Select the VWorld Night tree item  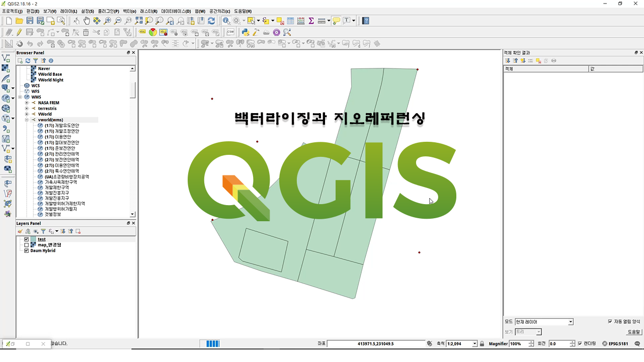[51, 80]
